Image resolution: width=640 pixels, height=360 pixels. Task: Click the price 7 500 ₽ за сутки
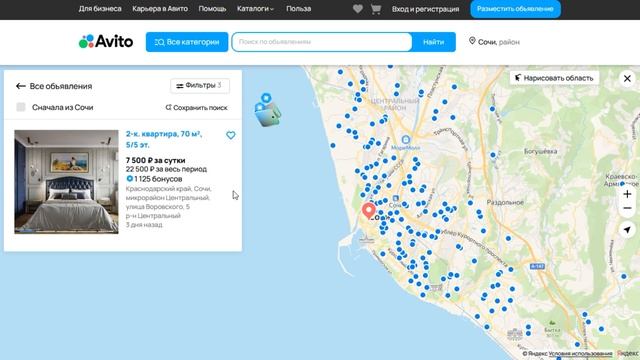point(156,160)
